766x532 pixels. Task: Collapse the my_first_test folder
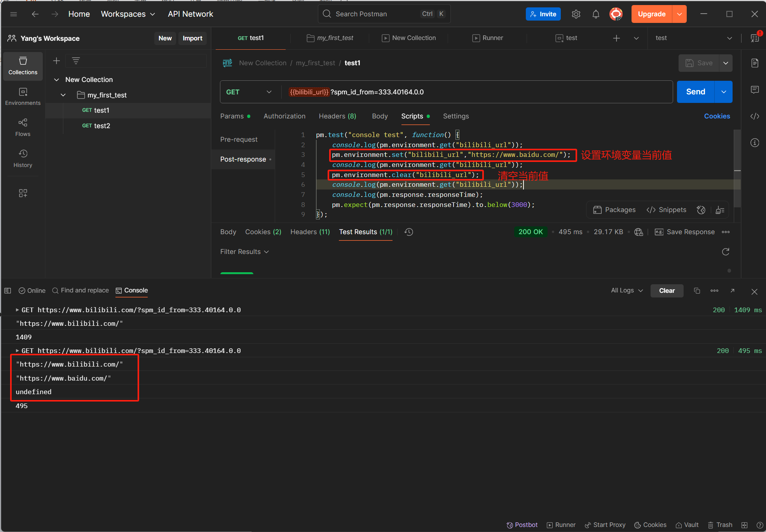(63, 95)
